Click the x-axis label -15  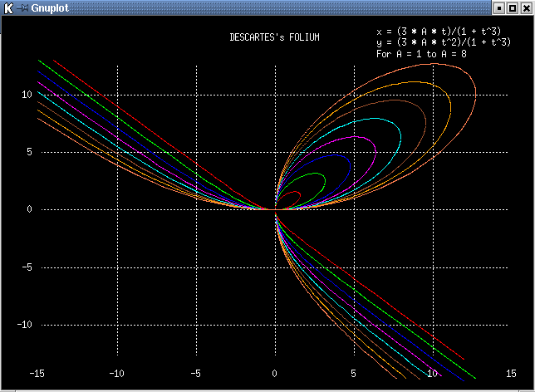click(x=37, y=374)
